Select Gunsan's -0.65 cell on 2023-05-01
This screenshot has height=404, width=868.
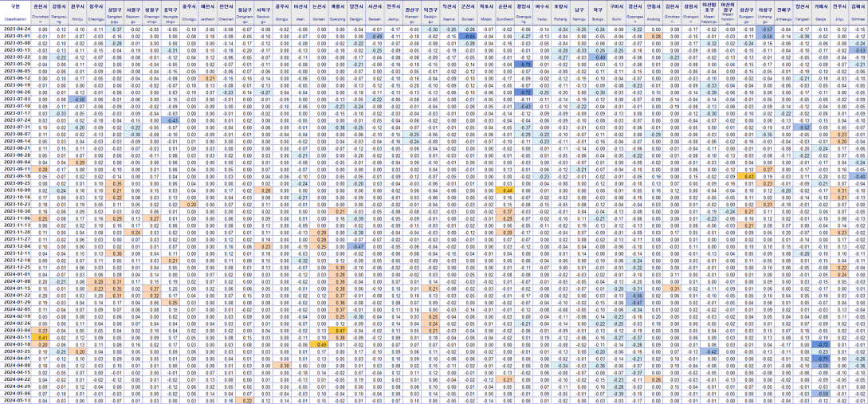point(469,35)
